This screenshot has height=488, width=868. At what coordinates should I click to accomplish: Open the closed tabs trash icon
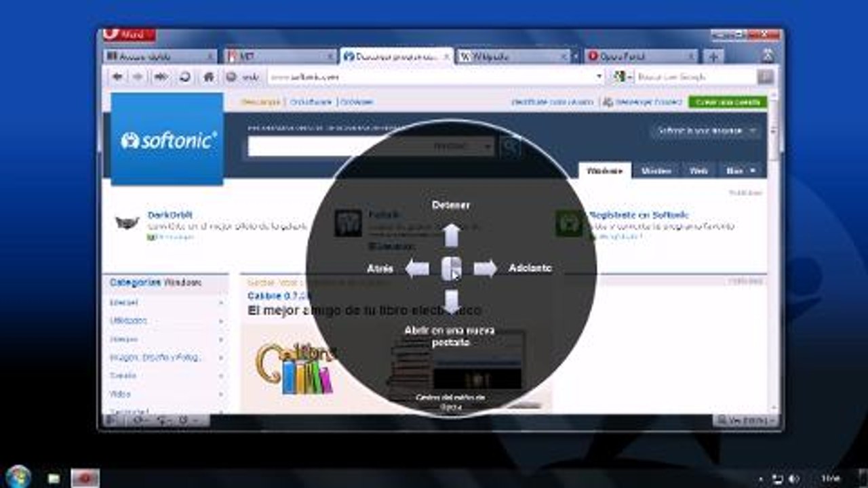click(x=768, y=56)
